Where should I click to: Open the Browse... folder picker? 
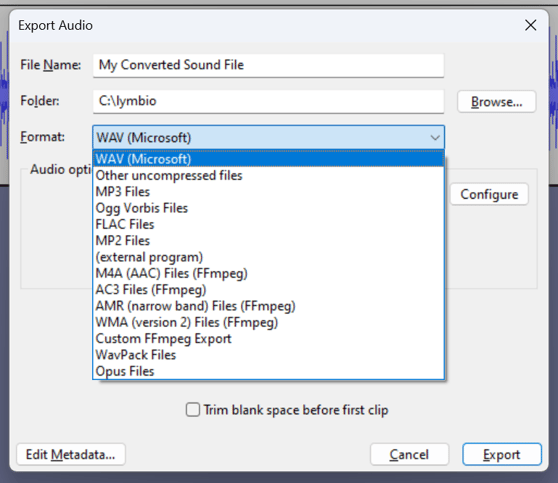496,102
